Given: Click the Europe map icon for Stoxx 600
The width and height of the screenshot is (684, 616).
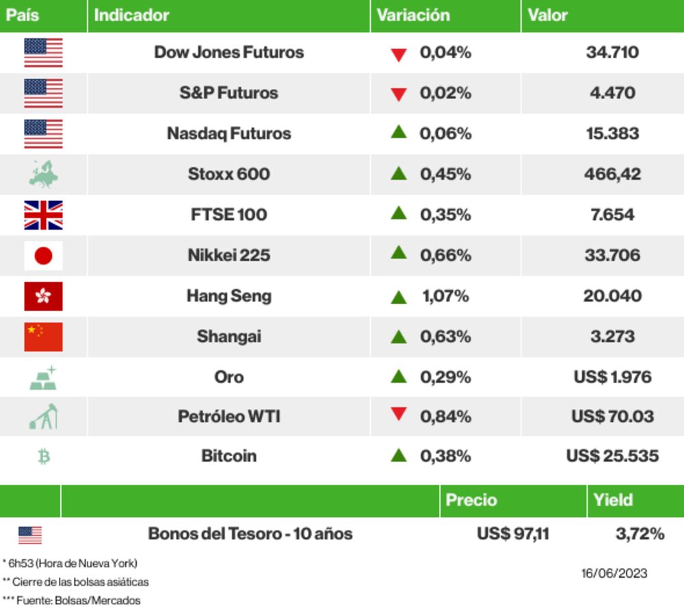Looking at the screenshot, I should 43,174.
